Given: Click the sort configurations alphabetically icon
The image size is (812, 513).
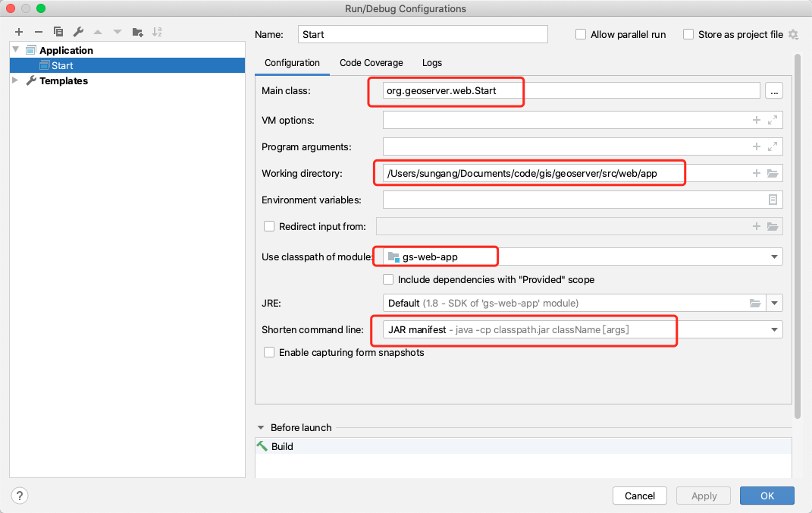Looking at the screenshot, I should [x=157, y=32].
